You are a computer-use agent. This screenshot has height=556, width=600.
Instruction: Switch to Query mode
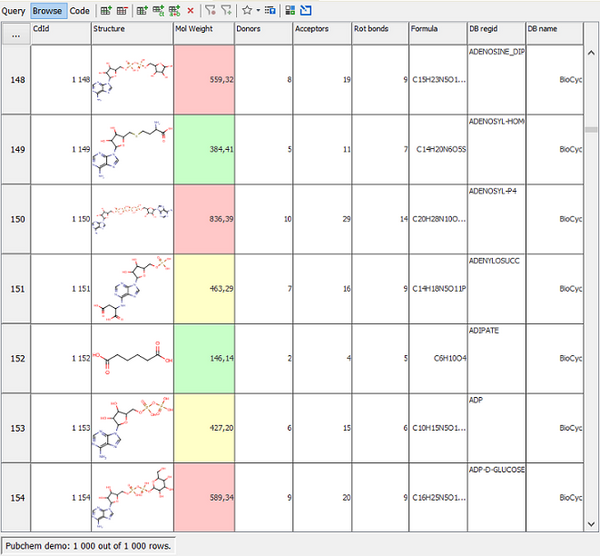click(x=14, y=10)
